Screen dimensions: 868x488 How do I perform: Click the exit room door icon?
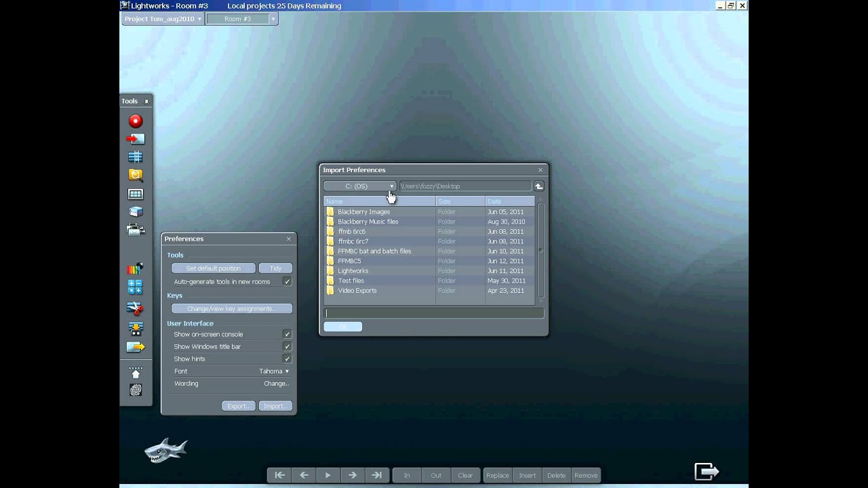pos(706,470)
